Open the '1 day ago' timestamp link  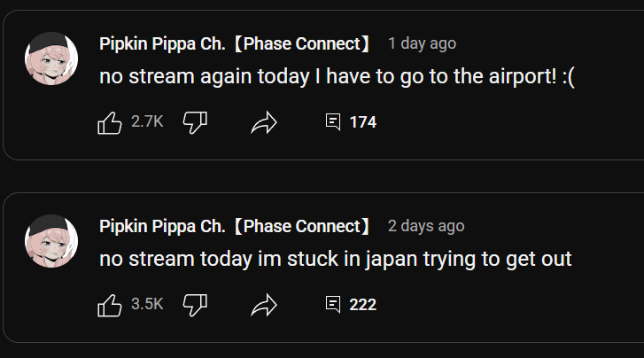pyautogui.click(x=422, y=43)
